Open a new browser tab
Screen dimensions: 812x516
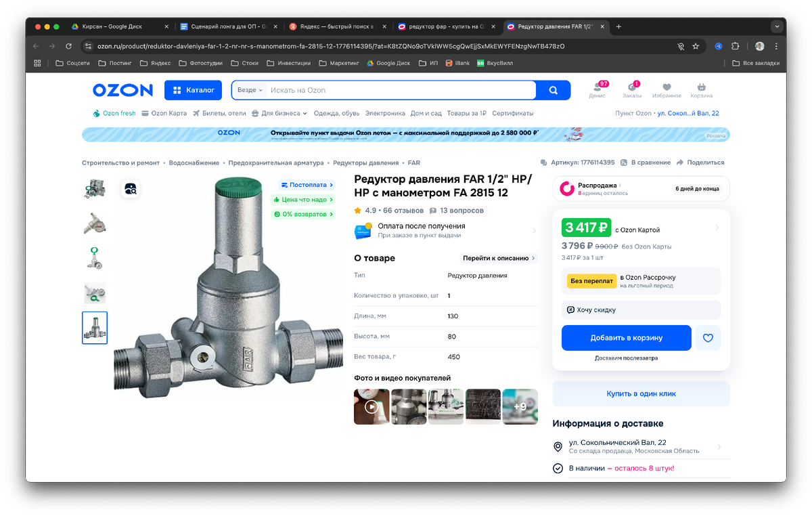point(618,26)
